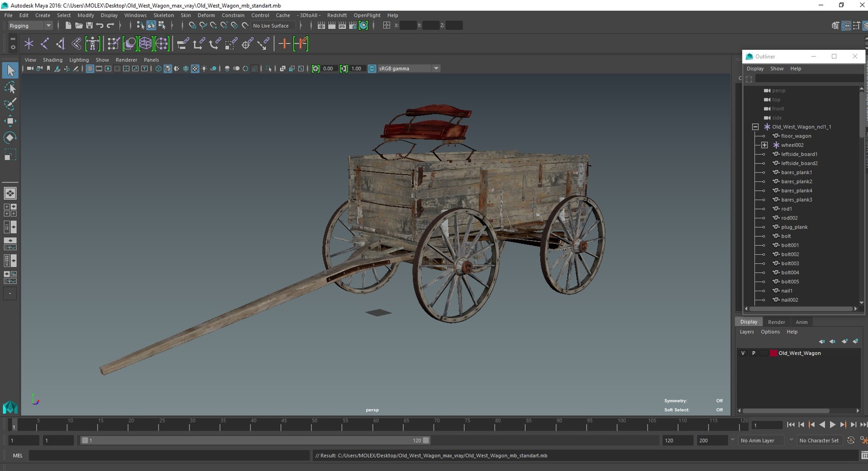This screenshot has width=868, height=471.
Task: Click the range slider bar end handle at 120
Action: point(426,440)
